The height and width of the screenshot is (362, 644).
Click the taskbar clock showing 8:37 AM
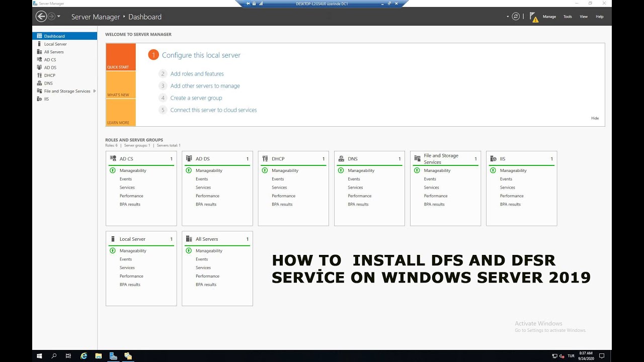586,356
